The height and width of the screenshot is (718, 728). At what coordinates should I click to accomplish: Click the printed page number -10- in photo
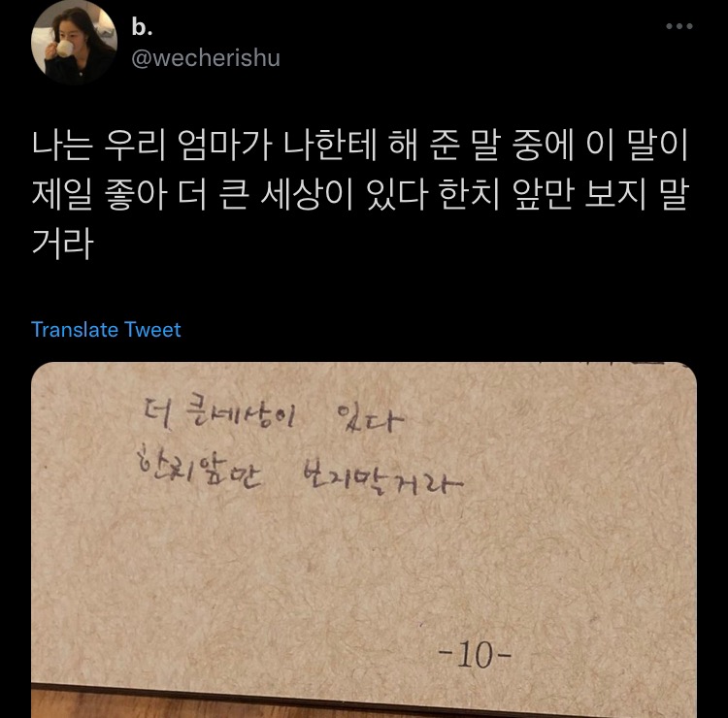[x=475, y=655]
